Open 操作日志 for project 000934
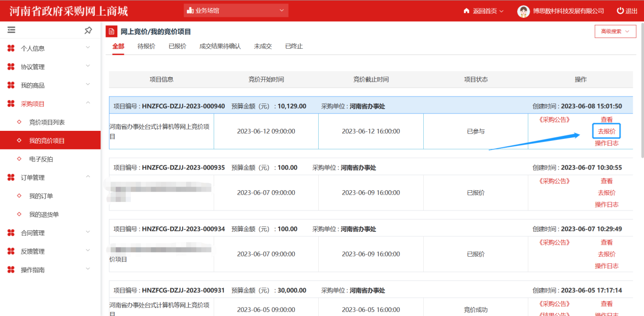Image resolution: width=644 pixels, height=316 pixels. (x=606, y=266)
